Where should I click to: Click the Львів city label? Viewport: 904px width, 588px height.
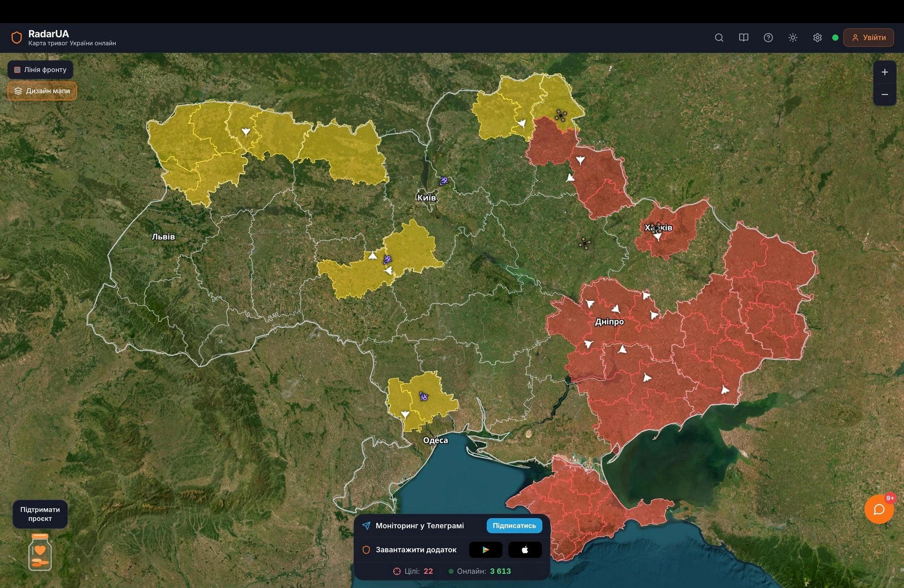pos(163,237)
